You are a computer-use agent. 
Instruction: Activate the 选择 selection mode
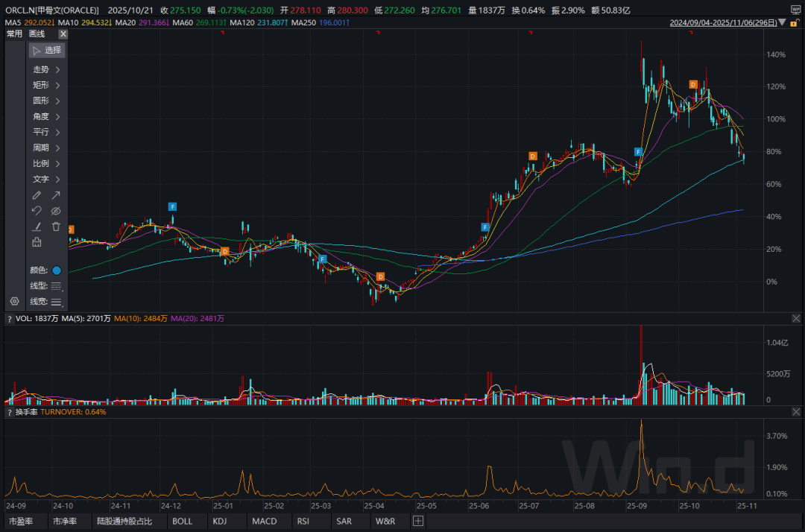pos(47,51)
